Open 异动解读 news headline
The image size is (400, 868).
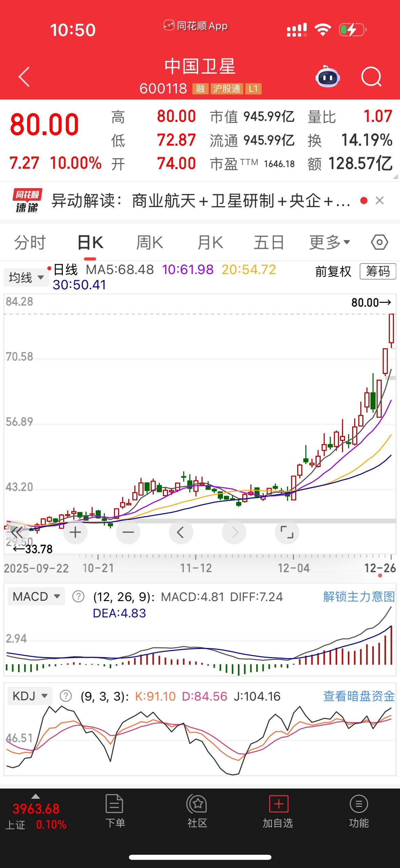point(201,201)
